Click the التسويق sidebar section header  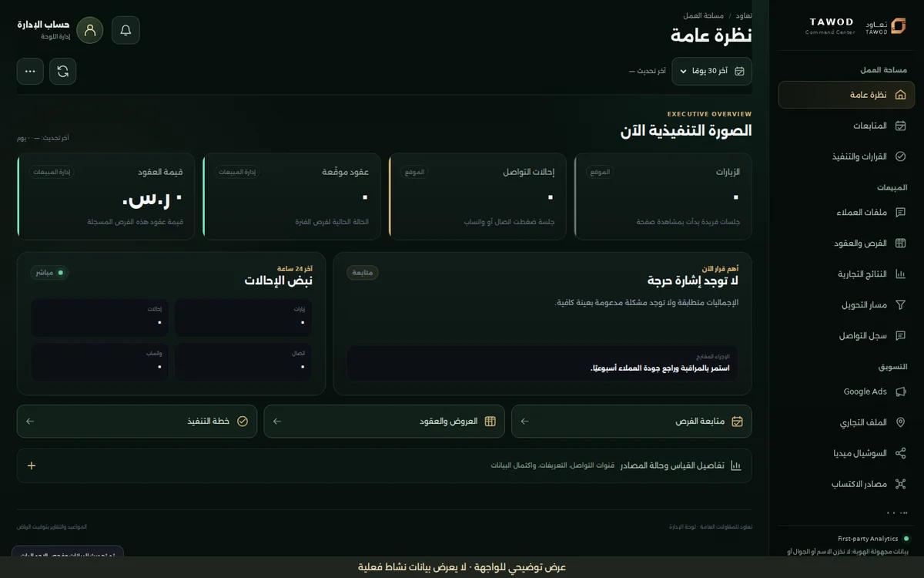click(x=892, y=367)
